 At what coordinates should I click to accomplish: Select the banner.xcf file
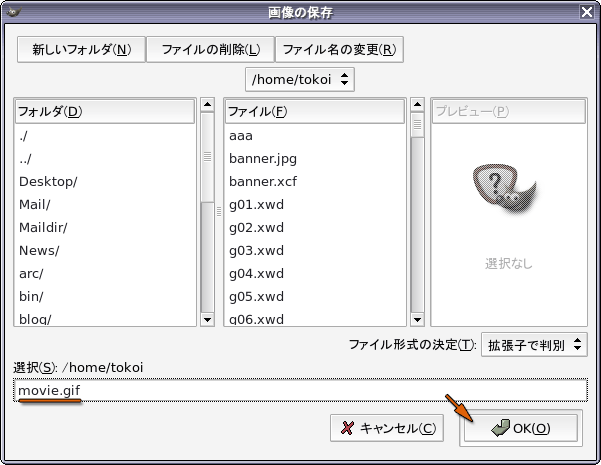(262, 181)
